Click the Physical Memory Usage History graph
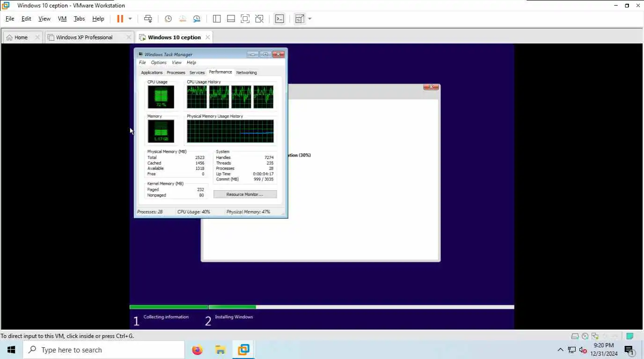 tap(230, 131)
